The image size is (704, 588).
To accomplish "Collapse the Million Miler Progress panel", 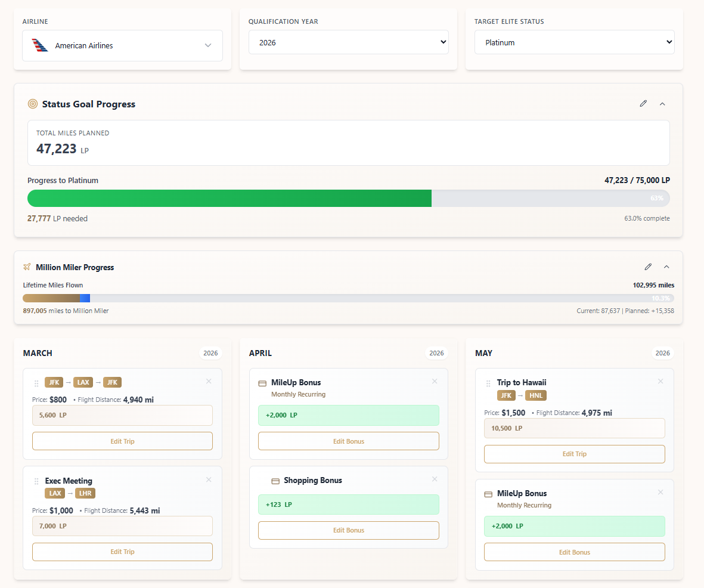I will 666,267.
